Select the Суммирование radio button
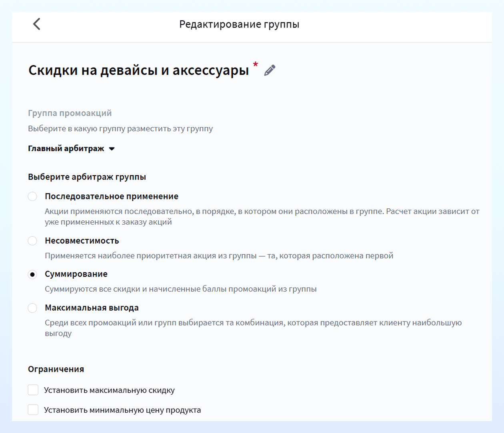Image resolution: width=504 pixels, height=433 pixels. [x=32, y=274]
